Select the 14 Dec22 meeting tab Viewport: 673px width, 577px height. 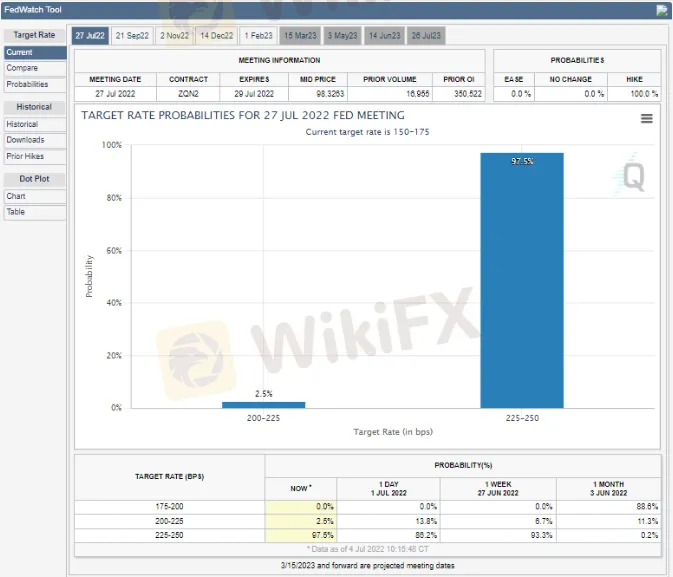coord(217,35)
